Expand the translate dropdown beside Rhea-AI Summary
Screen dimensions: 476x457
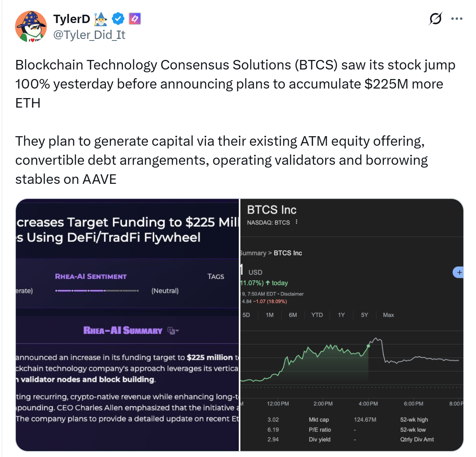point(173,331)
